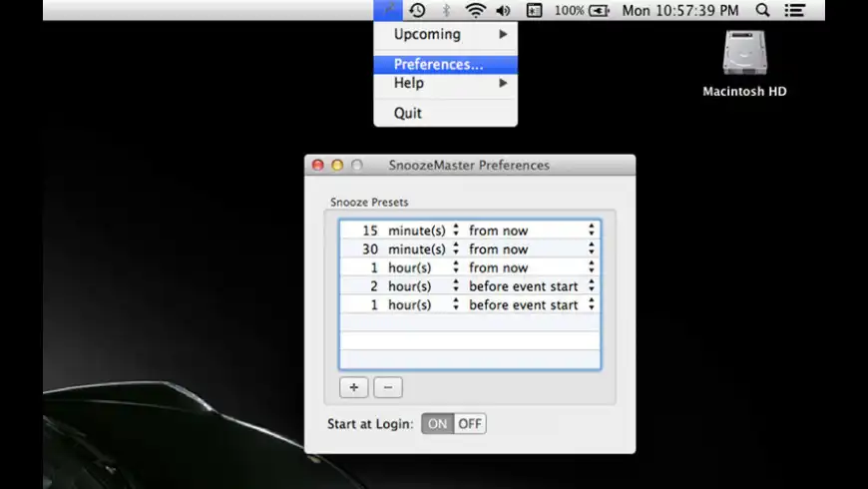Open the volume control icon
Screen dimensions: 868x489
[x=503, y=10]
